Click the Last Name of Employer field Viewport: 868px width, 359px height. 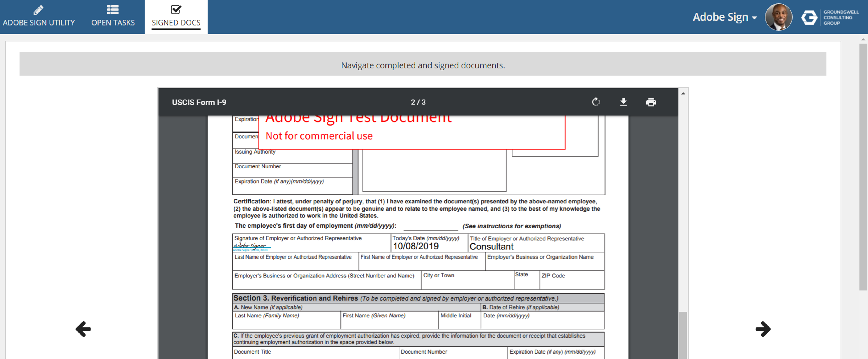click(x=295, y=261)
